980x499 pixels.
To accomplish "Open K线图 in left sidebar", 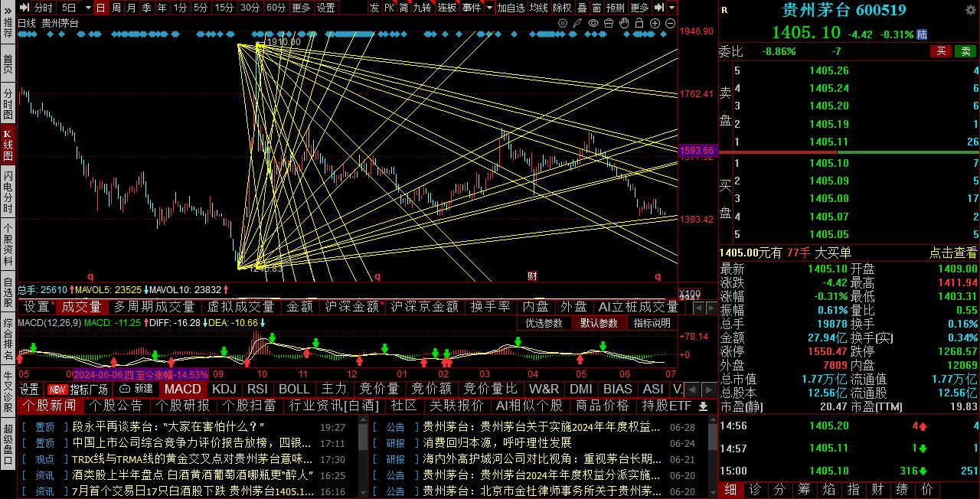I will click(8, 145).
